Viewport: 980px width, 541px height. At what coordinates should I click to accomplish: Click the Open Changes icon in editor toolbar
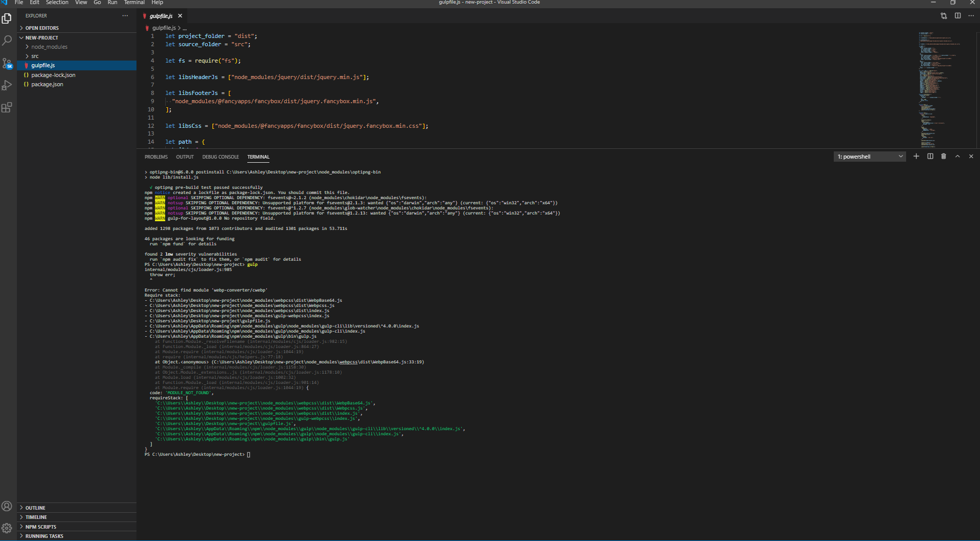pyautogui.click(x=944, y=16)
